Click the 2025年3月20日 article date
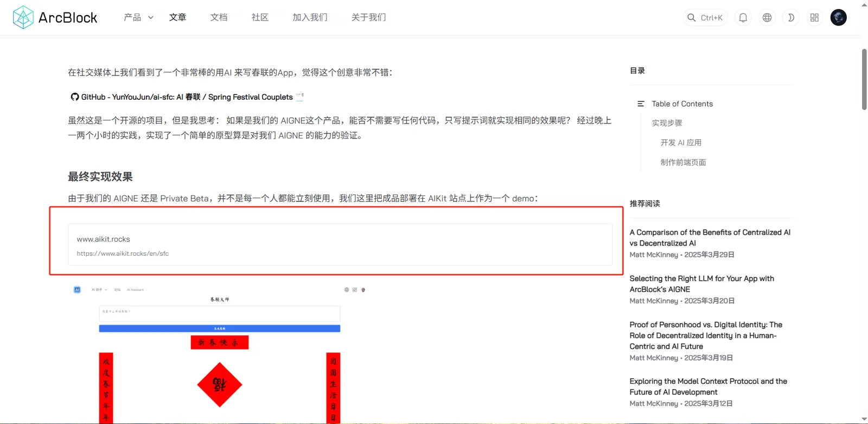The height and width of the screenshot is (424, 868). (x=710, y=301)
